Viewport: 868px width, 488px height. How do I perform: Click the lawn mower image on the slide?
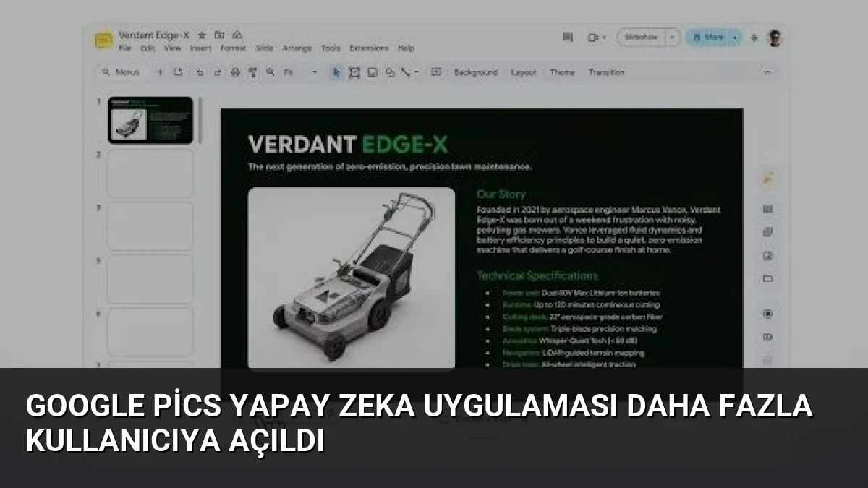tap(352, 278)
